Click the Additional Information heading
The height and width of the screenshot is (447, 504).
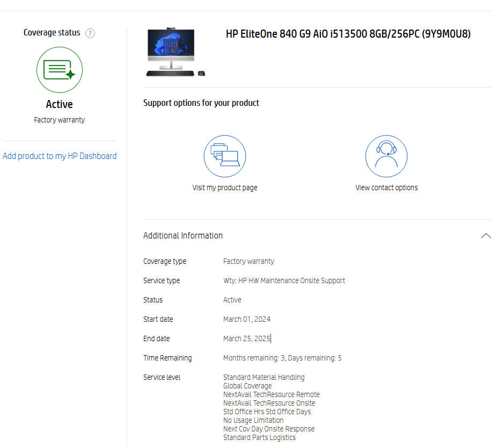183,235
